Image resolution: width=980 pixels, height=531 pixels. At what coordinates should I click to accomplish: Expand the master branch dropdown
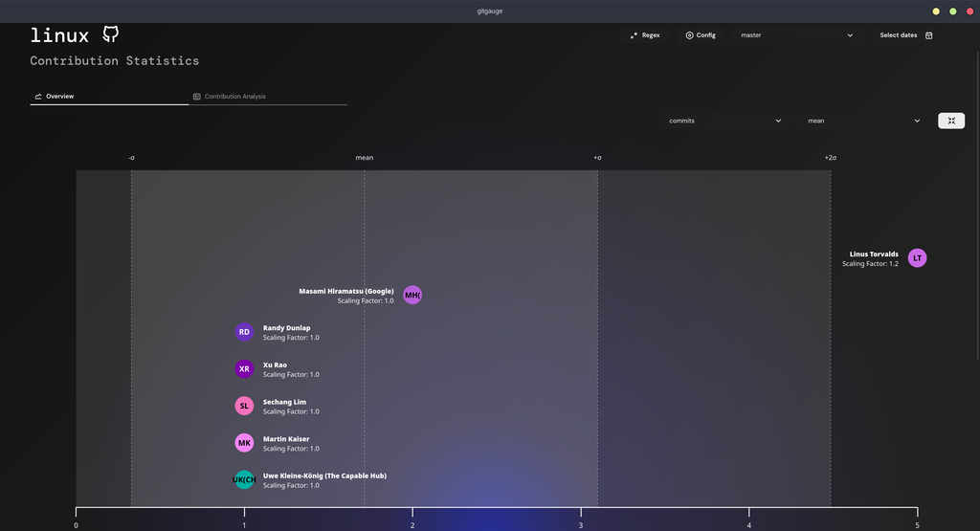point(796,35)
